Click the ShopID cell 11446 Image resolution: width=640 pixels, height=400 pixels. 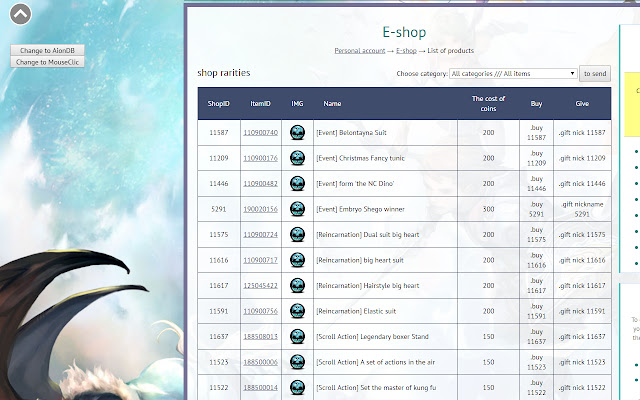(219, 184)
